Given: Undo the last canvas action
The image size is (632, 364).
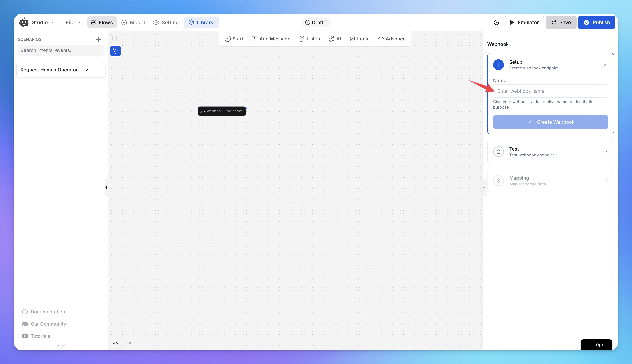Looking at the screenshot, I should [115, 343].
